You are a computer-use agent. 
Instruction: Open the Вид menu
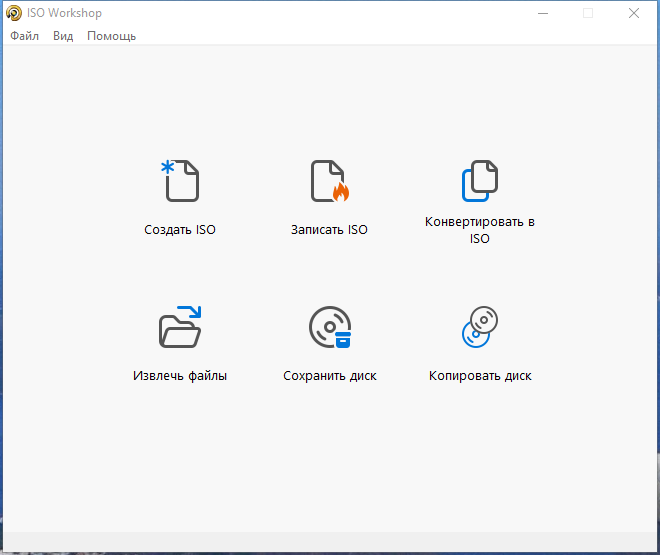tap(63, 36)
